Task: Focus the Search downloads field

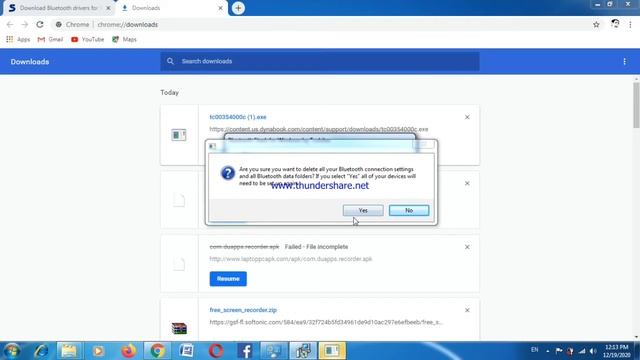Action: [320, 61]
